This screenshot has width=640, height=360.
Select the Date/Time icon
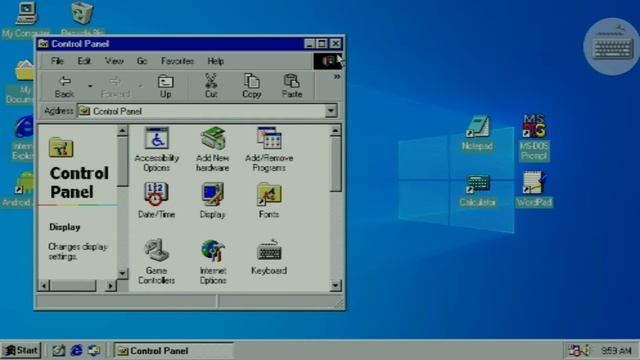pos(156,201)
